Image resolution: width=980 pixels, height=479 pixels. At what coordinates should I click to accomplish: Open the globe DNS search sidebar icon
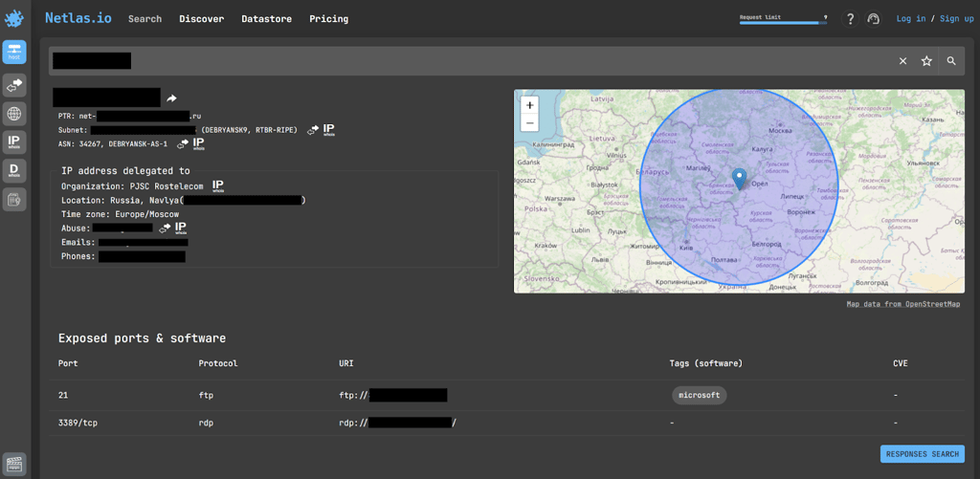coord(14,114)
